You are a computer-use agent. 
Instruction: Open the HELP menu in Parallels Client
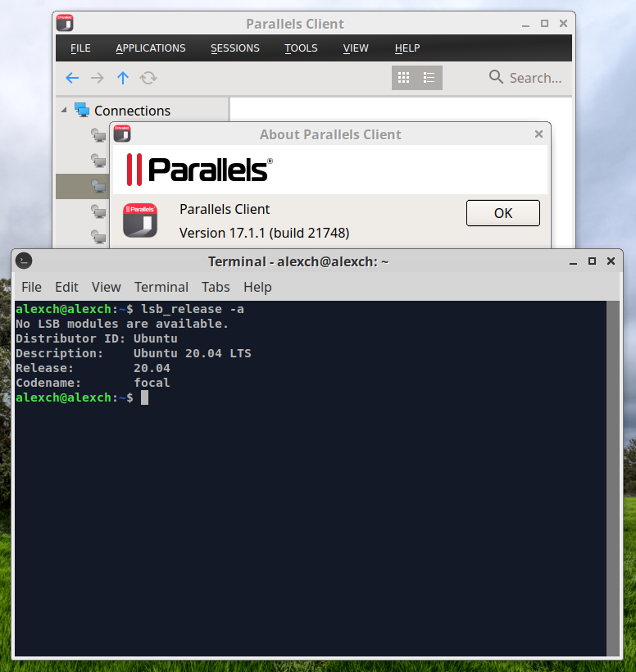tap(407, 48)
